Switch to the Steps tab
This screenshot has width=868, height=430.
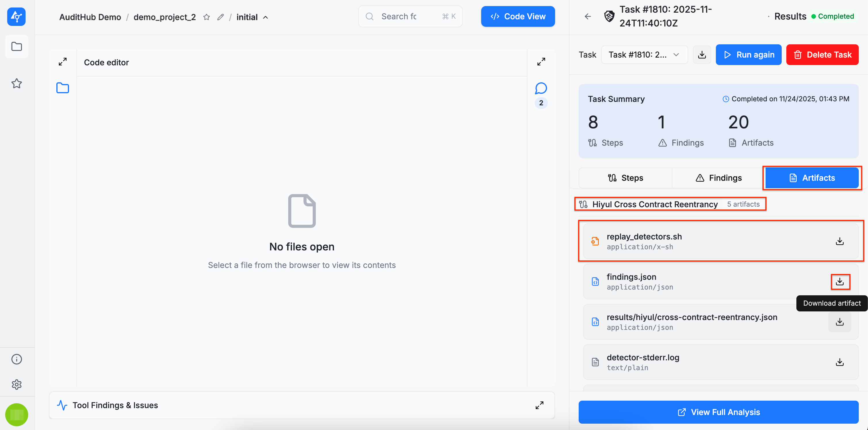pos(625,178)
